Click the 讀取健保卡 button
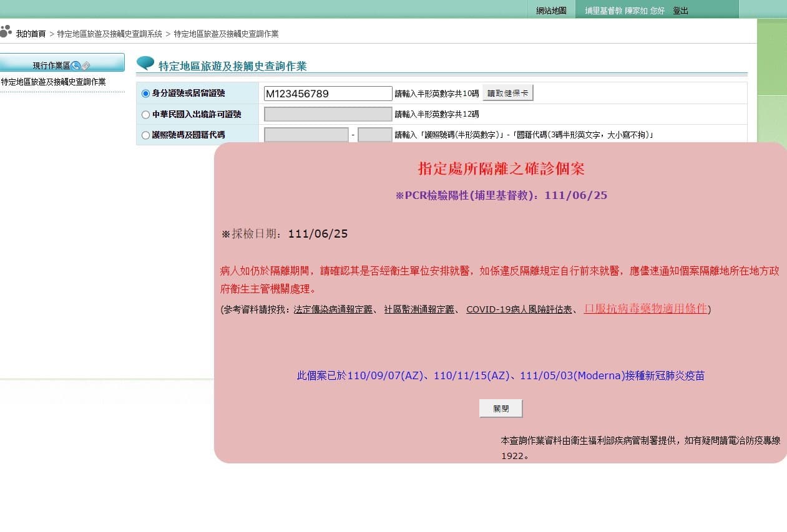Image resolution: width=787 pixels, height=532 pixels. [x=508, y=94]
